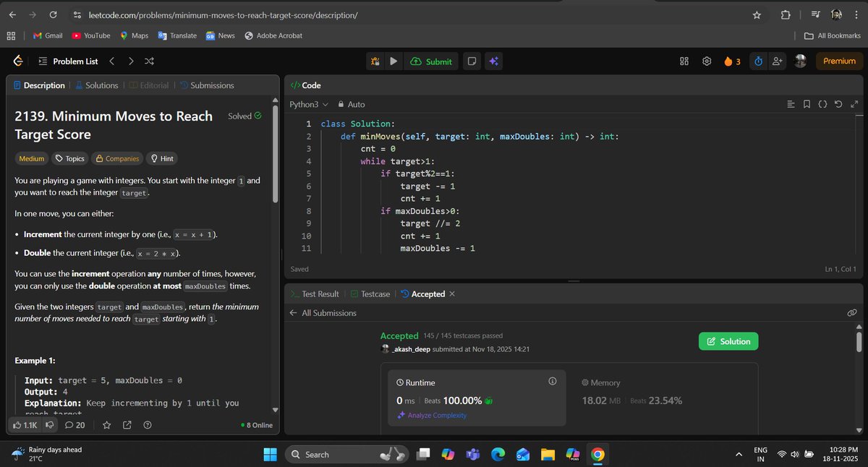Share the problem via external link icon
The image size is (868, 467).
click(127, 425)
